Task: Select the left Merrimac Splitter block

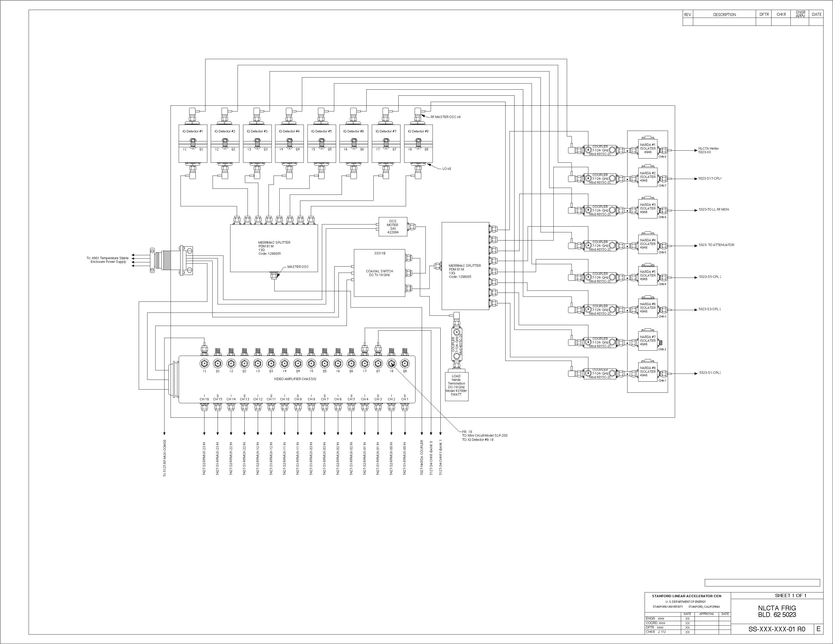Action: pyautogui.click(x=274, y=248)
